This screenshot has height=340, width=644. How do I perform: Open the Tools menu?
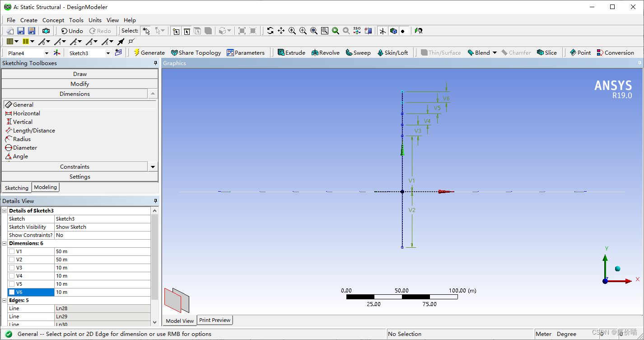click(x=76, y=20)
